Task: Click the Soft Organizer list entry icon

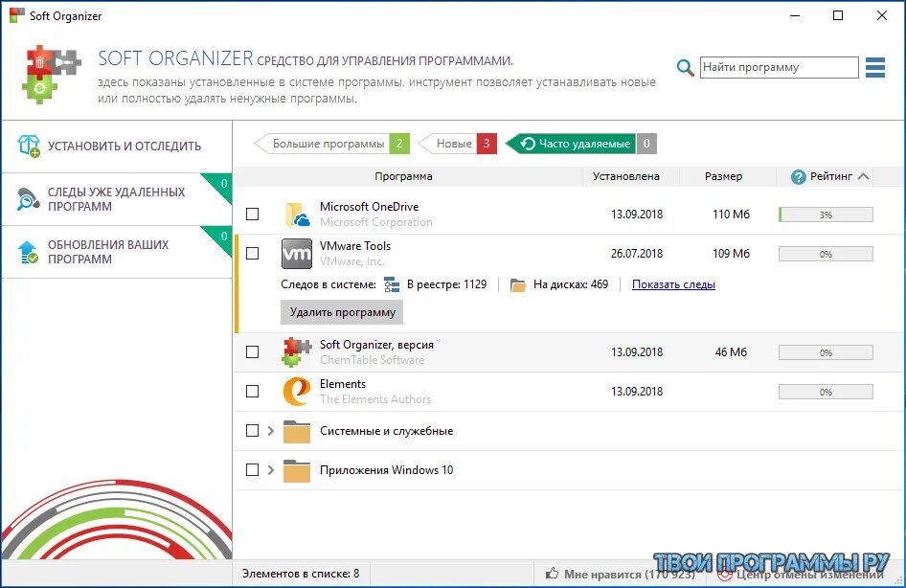Action: 297,351
